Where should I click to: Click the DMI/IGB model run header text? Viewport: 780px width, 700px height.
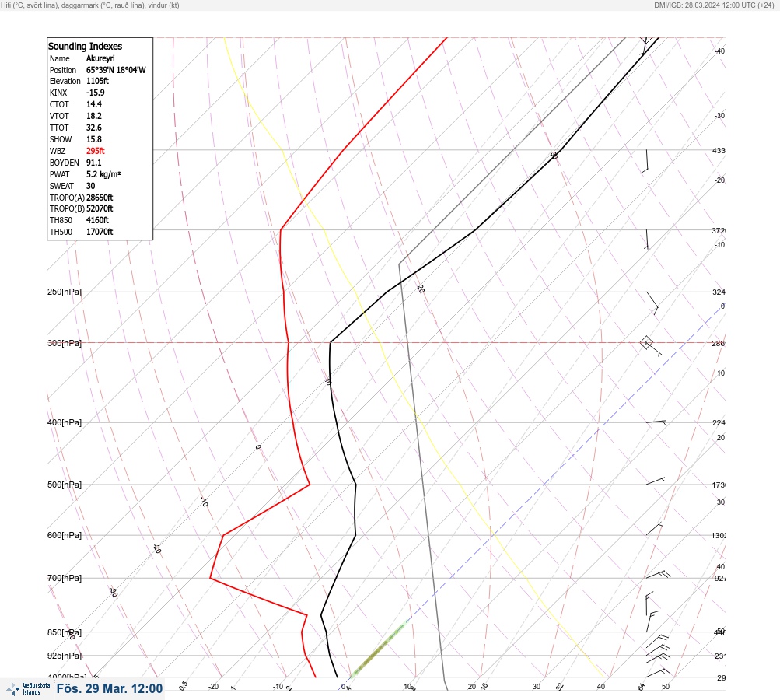715,5
